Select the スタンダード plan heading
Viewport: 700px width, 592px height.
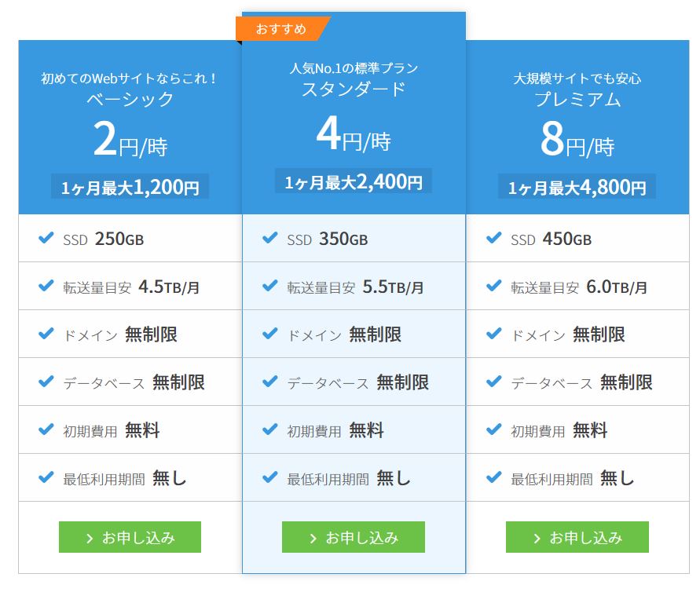[x=354, y=90]
